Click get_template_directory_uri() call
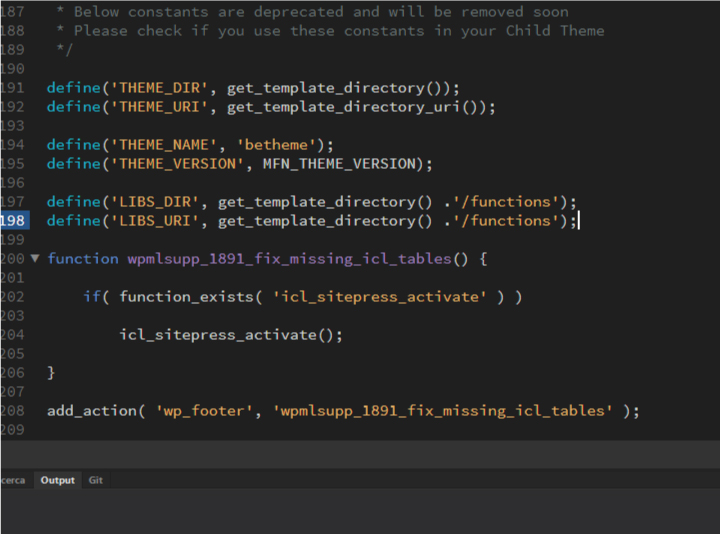This screenshot has width=720, height=534. click(x=357, y=107)
